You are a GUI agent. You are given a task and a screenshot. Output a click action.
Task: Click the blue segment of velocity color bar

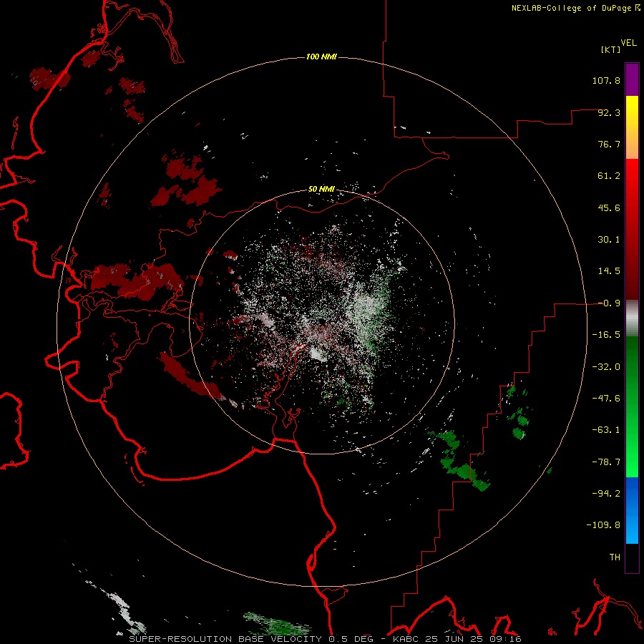632,510
